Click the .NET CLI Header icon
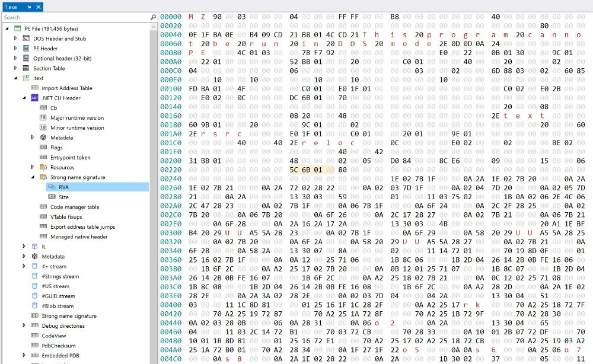Image resolution: width=593 pixels, height=364 pixels. [x=35, y=98]
